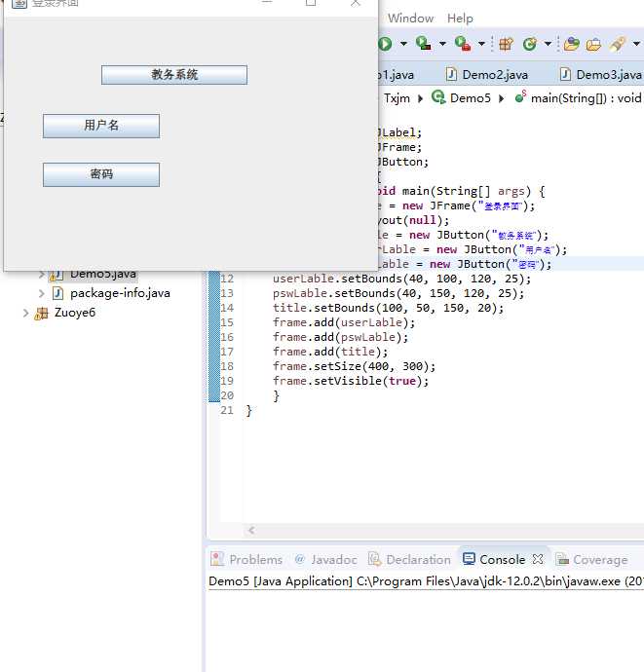Close the Console view with its X icon
The width and height of the screenshot is (644, 672).
click(x=537, y=559)
